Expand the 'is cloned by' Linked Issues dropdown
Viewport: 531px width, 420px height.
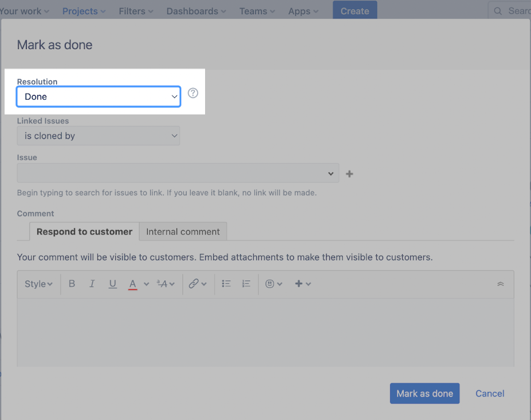click(99, 136)
